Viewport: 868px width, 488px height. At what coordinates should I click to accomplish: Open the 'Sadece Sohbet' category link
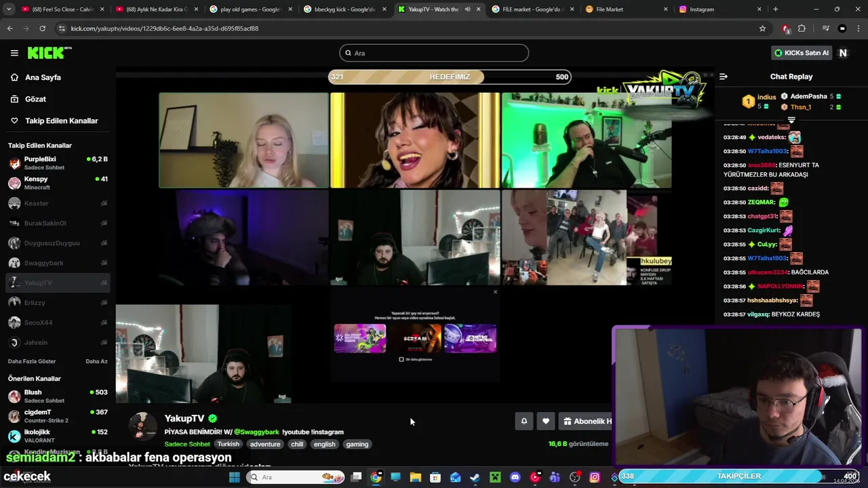tap(186, 444)
